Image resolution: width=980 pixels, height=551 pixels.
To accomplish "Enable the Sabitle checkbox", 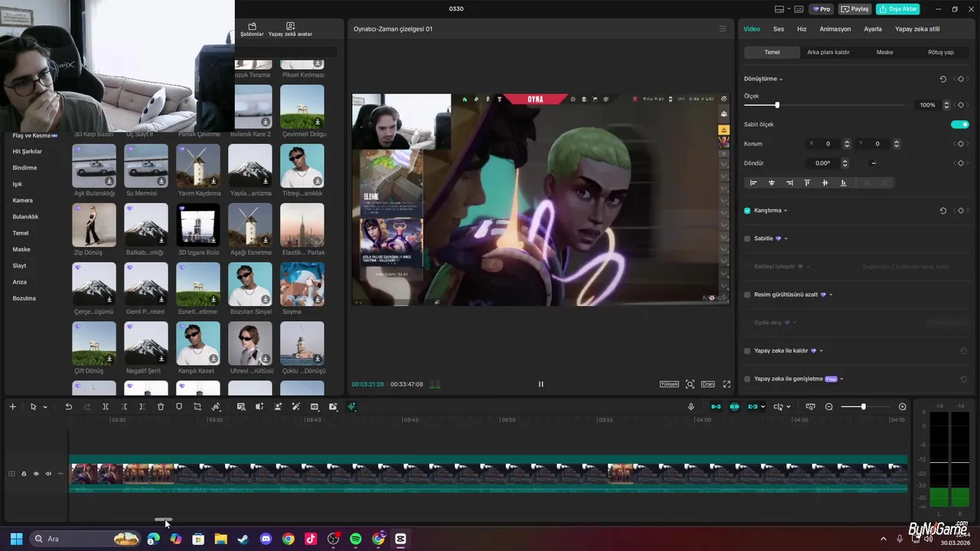I will pyautogui.click(x=747, y=239).
